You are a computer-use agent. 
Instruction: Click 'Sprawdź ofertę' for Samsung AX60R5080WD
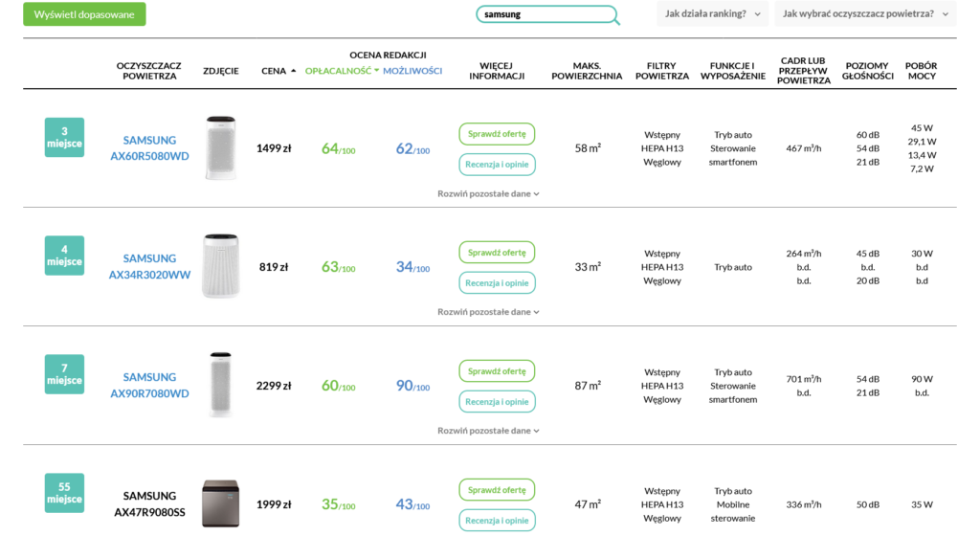coord(497,134)
